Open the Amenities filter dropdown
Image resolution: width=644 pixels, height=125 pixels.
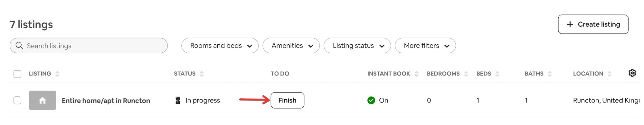pyautogui.click(x=291, y=46)
